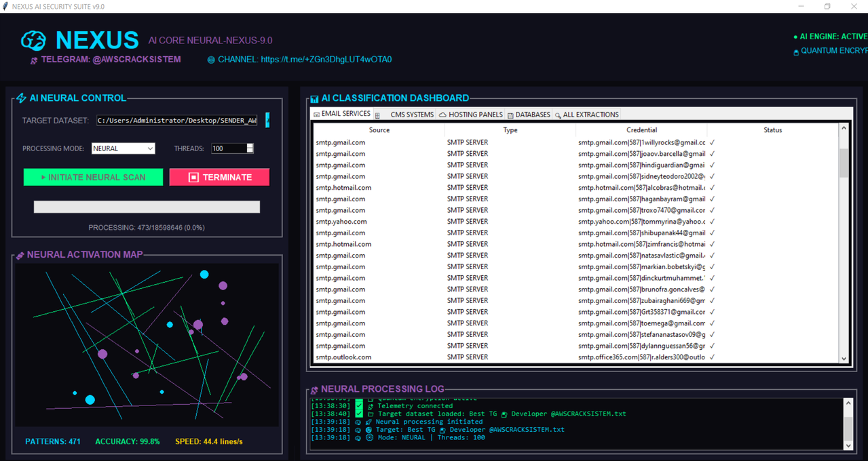This screenshot has width=868, height=461.
Task: Click the NEXUS brain logo icon
Action: (x=33, y=41)
